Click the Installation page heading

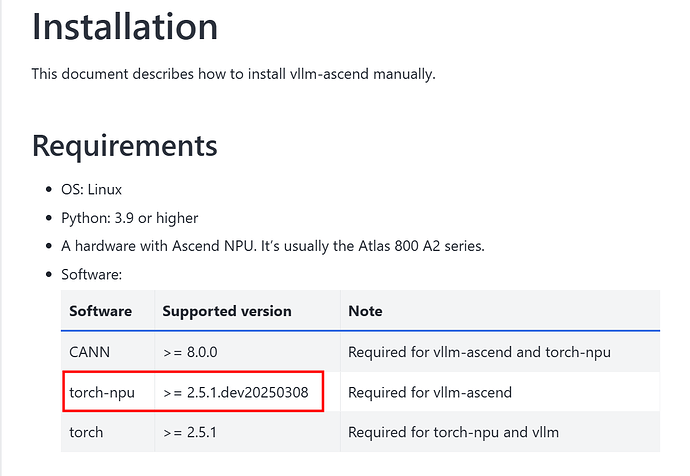coord(125,27)
